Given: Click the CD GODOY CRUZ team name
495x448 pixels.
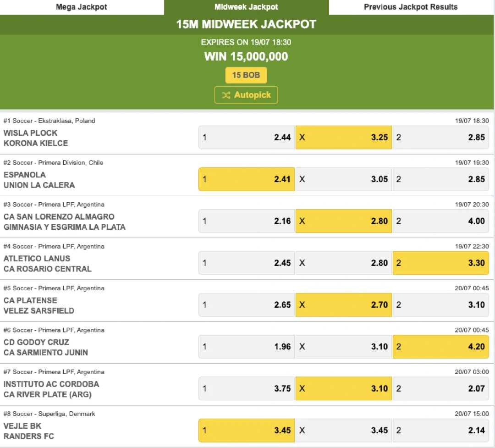Looking at the screenshot, I should (36, 342).
